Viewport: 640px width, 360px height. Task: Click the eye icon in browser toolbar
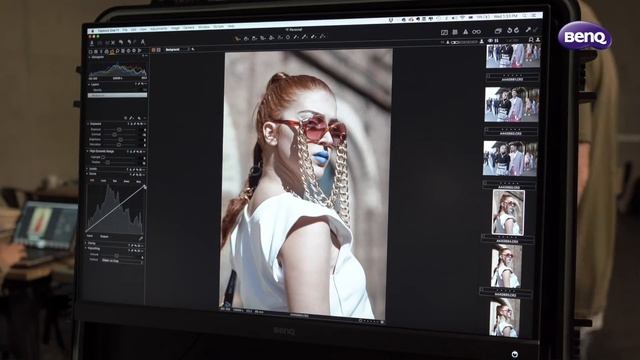490,41
